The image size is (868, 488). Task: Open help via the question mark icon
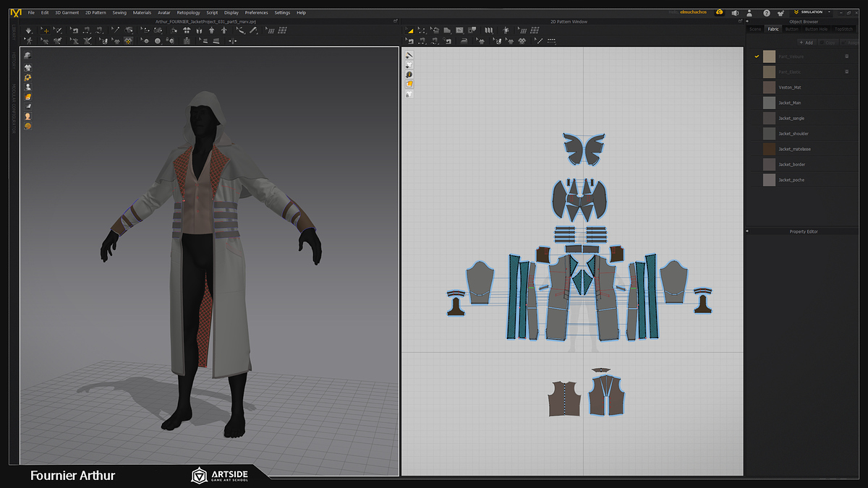(x=766, y=12)
